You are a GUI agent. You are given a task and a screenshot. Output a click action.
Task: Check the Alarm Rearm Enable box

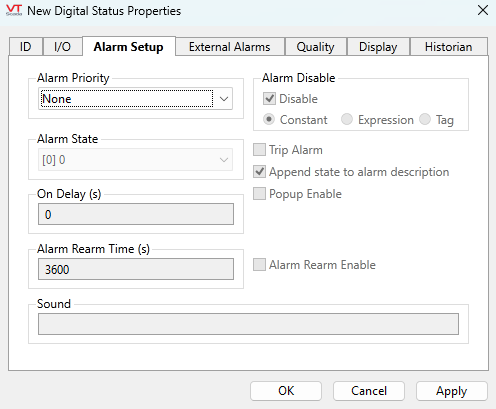pyautogui.click(x=259, y=265)
